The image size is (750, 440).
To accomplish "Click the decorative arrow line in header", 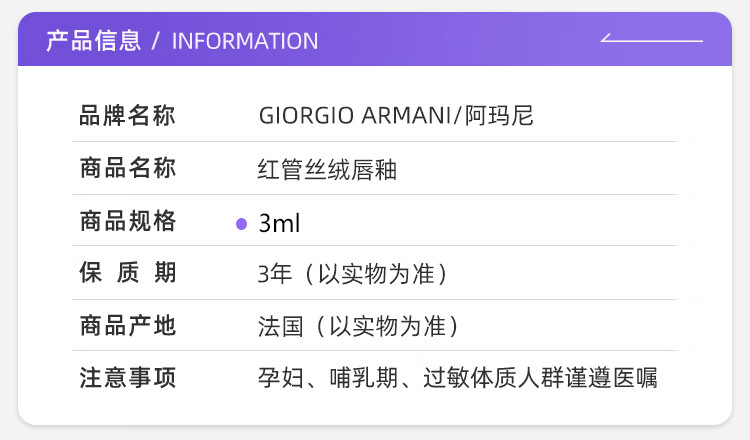I will [651, 39].
